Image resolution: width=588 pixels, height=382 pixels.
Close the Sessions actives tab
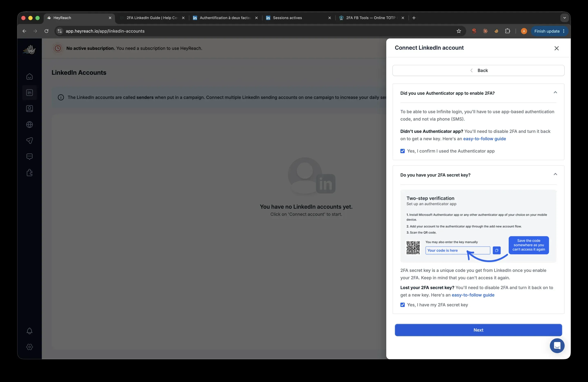329,18
